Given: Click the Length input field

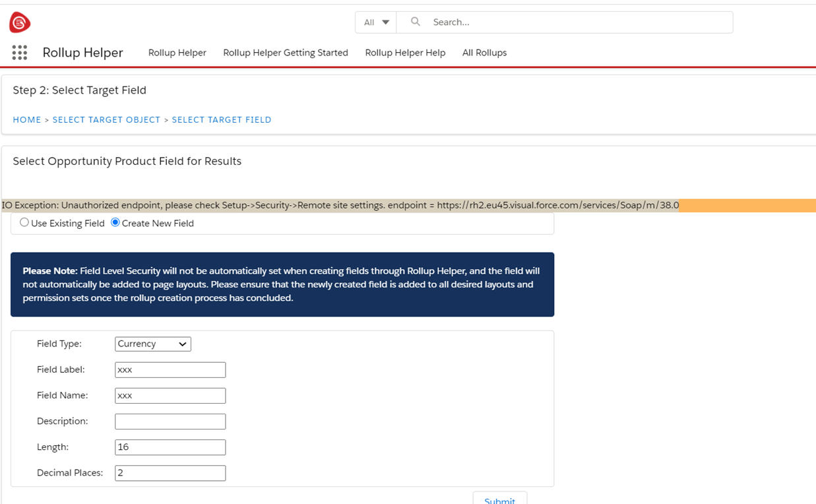Looking at the screenshot, I should (170, 447).
